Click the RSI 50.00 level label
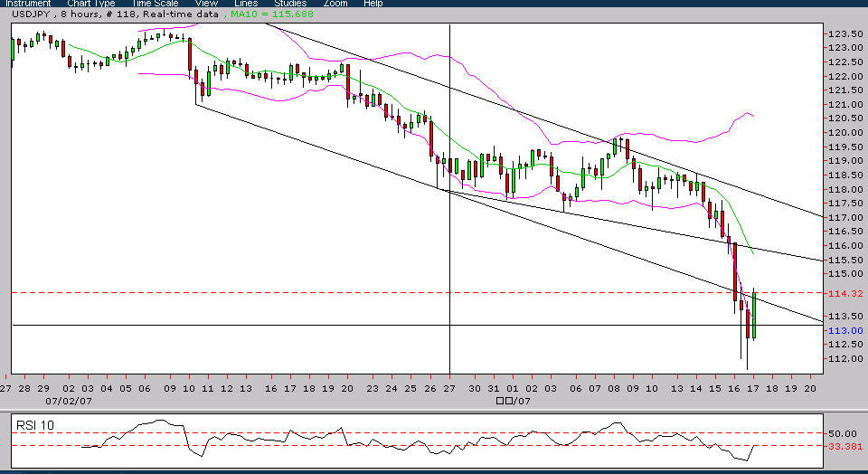 [842, 433]
